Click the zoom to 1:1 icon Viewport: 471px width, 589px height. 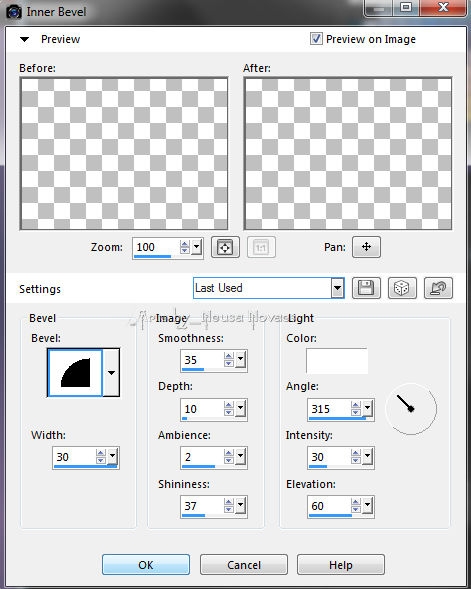[x=261, y=247]
